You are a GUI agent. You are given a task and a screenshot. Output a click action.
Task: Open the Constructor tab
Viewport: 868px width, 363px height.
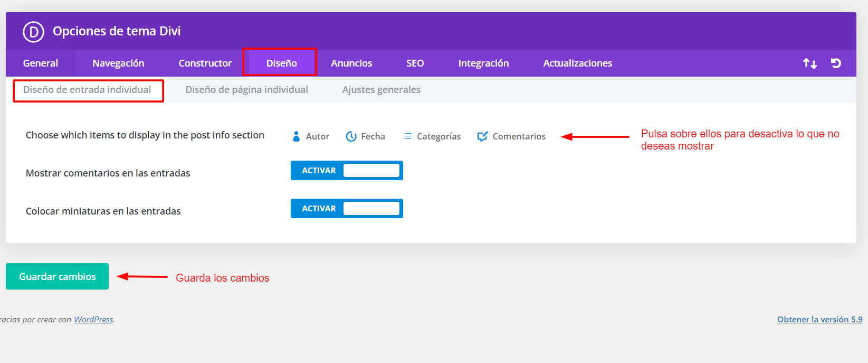click(205, 63)
